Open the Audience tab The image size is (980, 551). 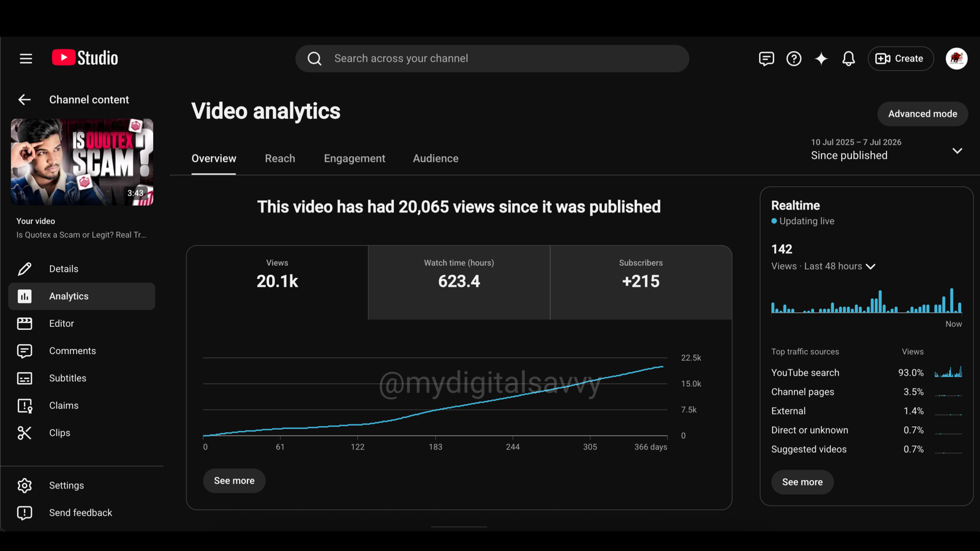point(435,159)
